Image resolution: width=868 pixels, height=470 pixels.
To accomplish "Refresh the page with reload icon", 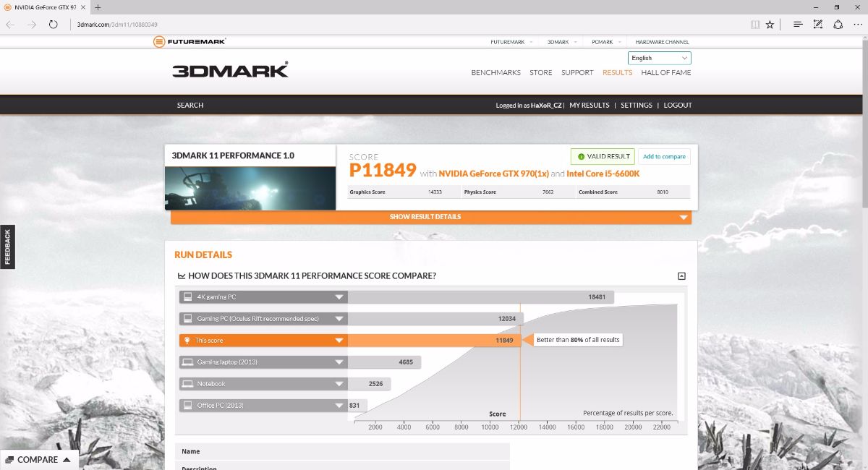I will [53, 24].
